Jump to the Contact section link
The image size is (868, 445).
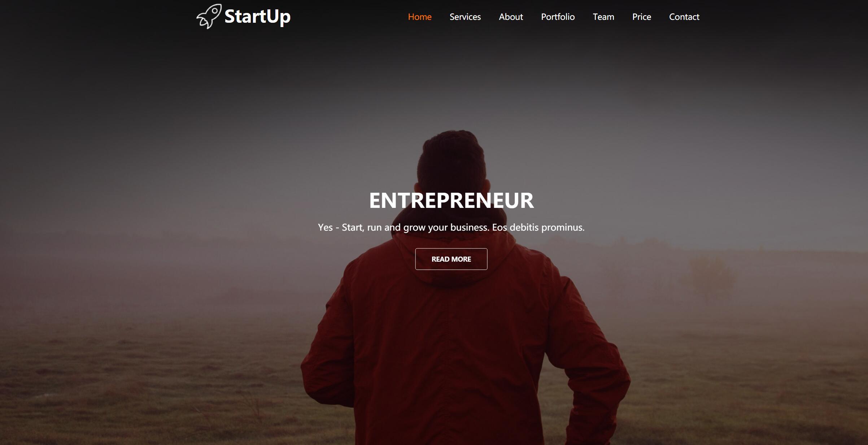point(684,17)
